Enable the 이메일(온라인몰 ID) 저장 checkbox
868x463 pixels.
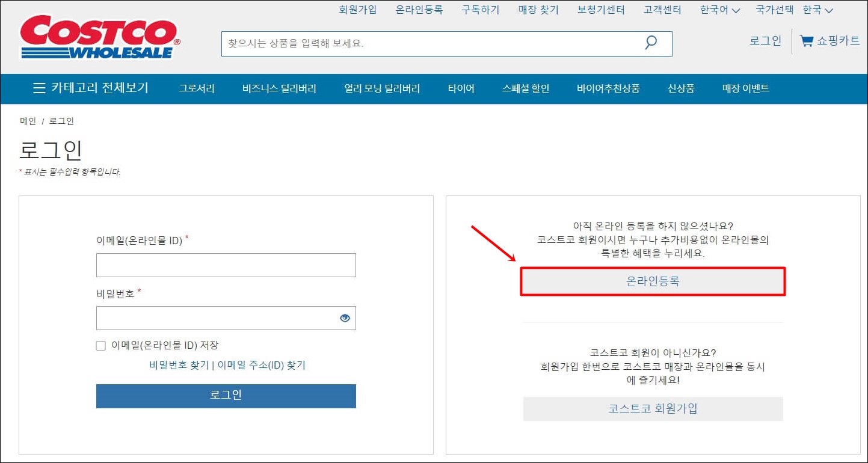click(100, 345)
